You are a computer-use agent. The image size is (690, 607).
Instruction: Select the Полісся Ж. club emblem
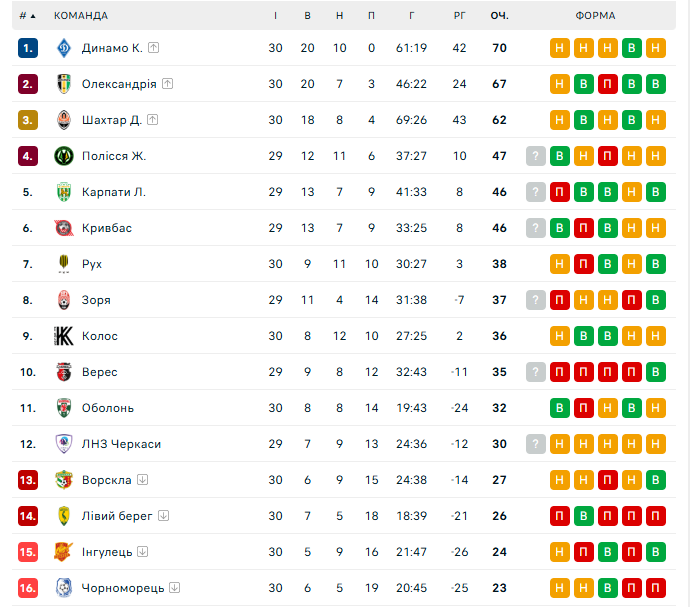(x=64, y=156)
